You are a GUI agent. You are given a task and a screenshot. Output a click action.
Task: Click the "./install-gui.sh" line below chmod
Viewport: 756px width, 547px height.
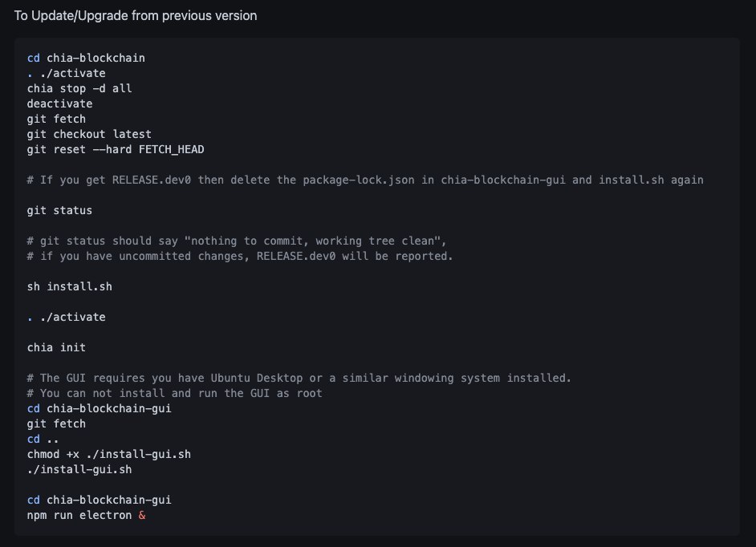pos(79,469)
